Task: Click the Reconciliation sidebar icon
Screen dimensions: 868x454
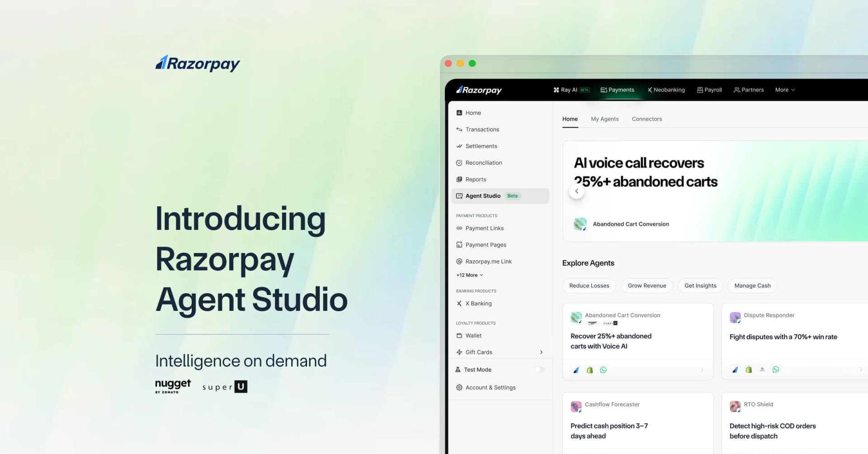Action: coord(459,163)
